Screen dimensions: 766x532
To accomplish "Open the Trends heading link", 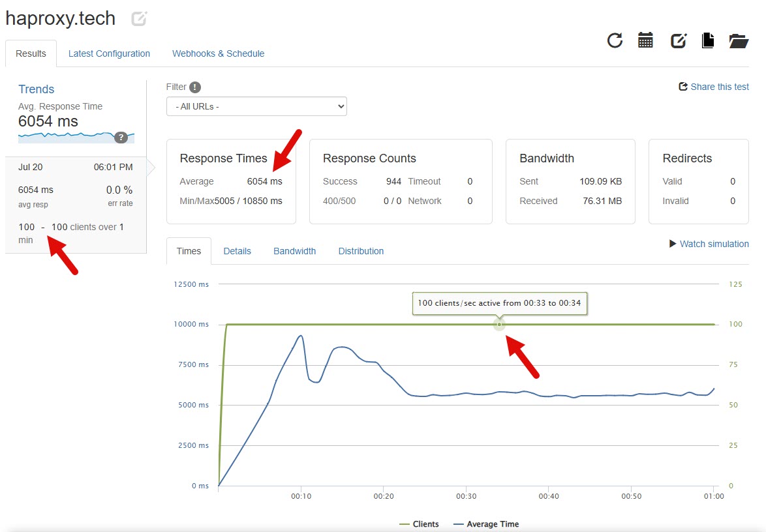I will [x=36, y=89].
